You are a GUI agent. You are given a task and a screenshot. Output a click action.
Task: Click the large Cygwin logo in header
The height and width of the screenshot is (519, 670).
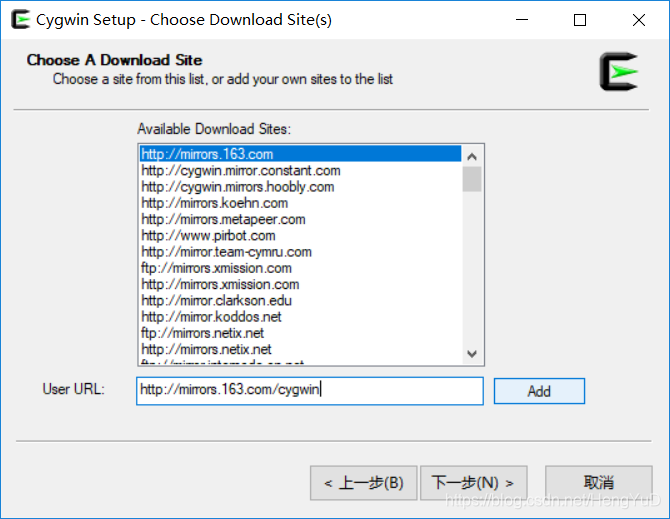coord(618,71)
